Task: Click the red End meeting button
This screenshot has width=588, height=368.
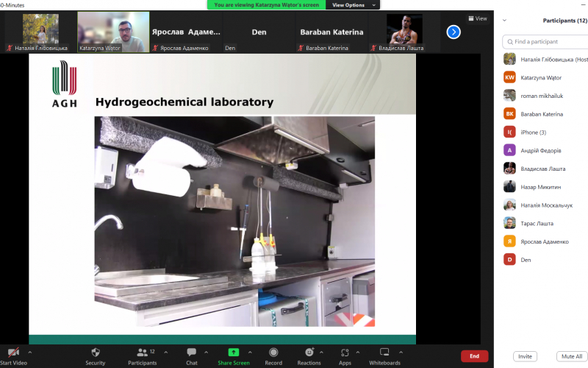Action: click(x=474, y=356)
